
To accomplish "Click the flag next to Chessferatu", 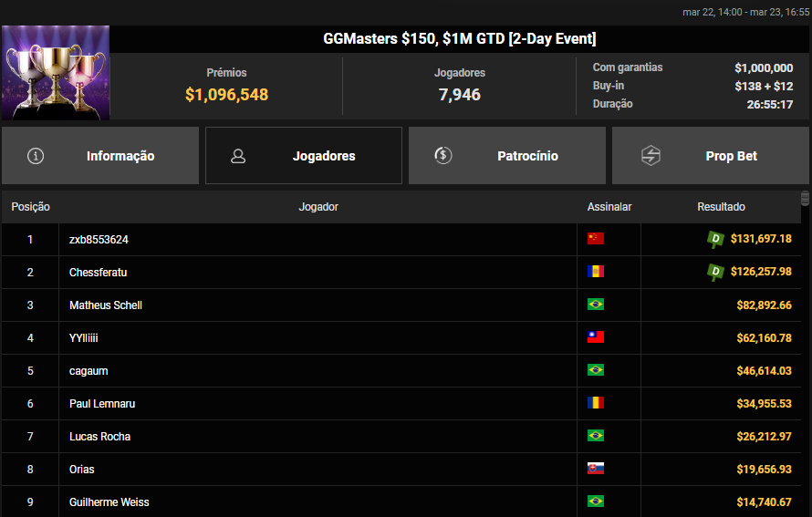I will point(596,271).
